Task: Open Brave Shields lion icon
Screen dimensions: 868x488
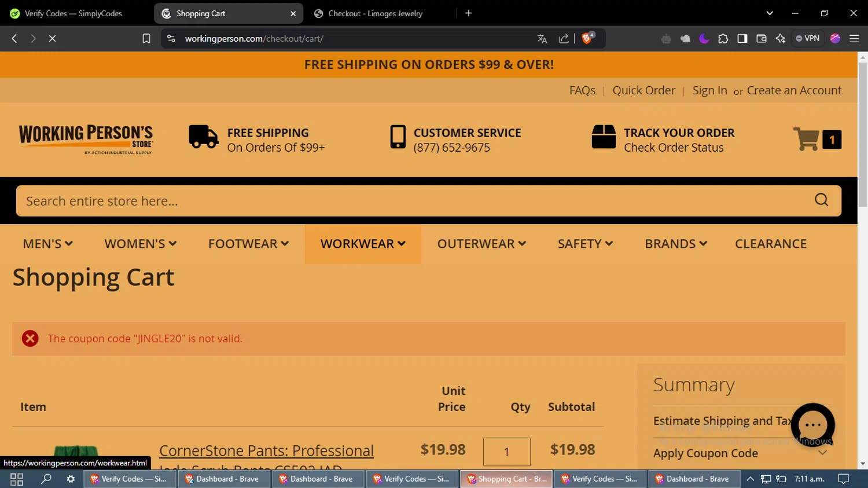Action: coord(587,38)
